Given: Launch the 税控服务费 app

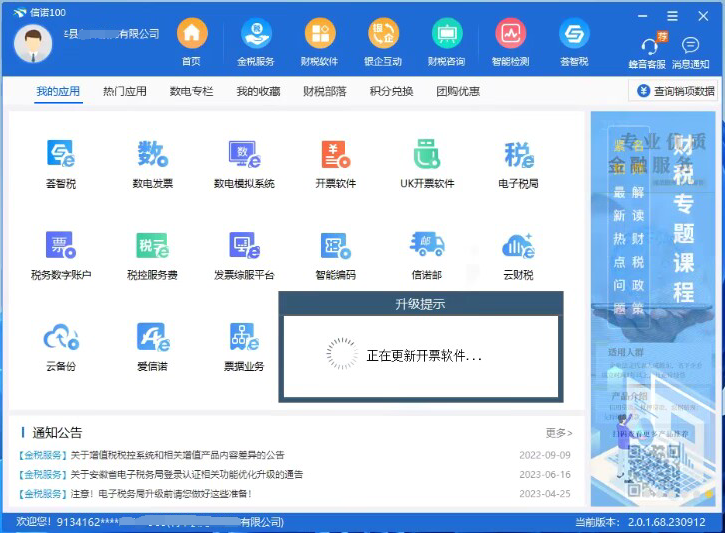Looking at the screenshot, I should [153, 256].
